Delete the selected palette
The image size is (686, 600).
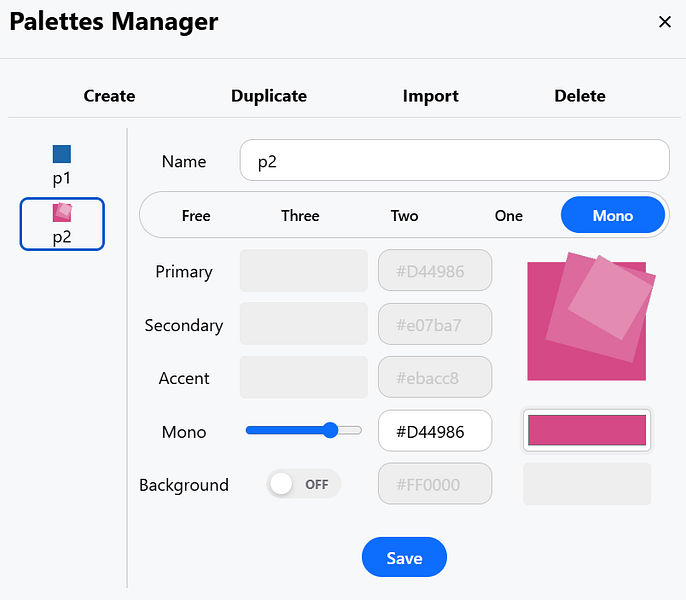580,96
